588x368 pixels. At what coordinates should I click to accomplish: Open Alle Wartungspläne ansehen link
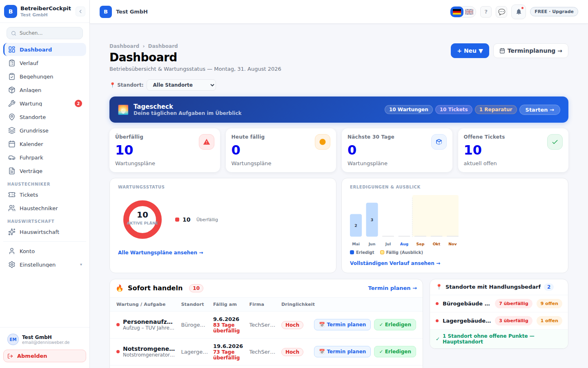coord(160,253)
